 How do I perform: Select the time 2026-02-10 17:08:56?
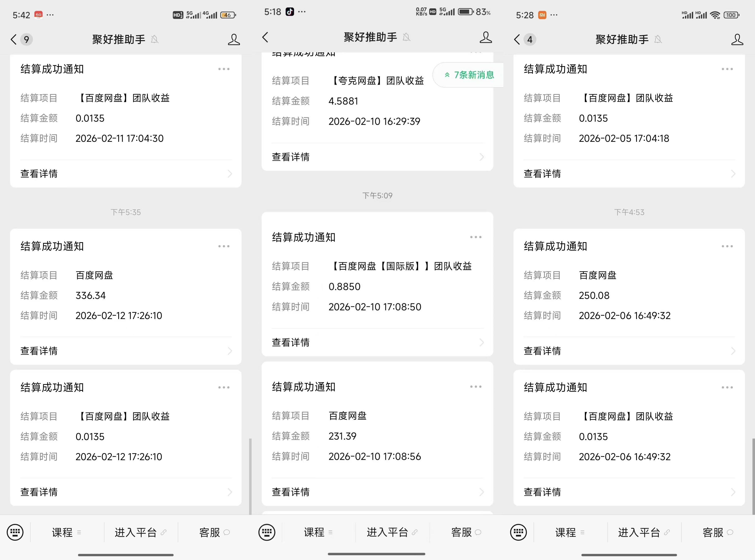[x=374, y=456]
